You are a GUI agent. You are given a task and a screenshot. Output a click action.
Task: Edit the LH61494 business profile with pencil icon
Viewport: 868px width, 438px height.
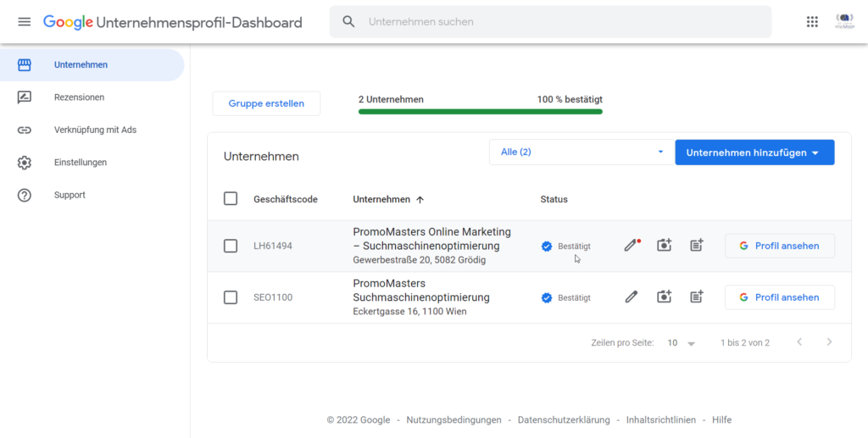coord(631,246)
